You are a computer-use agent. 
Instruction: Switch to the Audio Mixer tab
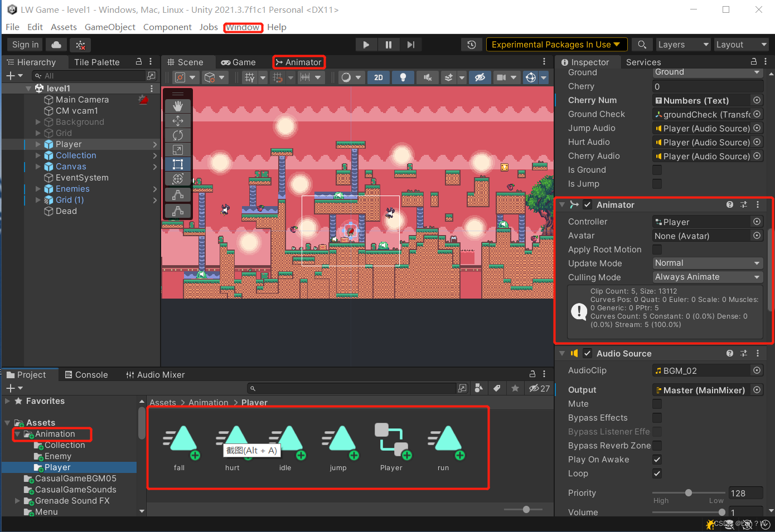(156, 375)
